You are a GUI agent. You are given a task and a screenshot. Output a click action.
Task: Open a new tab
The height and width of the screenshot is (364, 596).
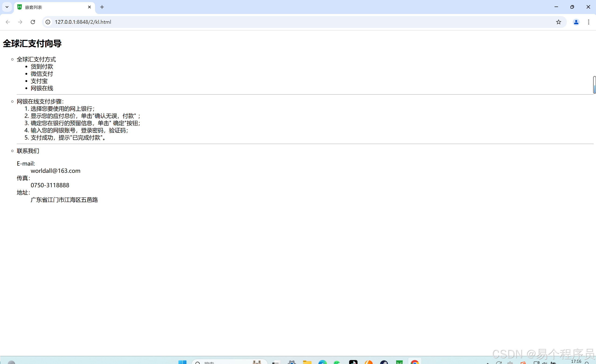102,7
